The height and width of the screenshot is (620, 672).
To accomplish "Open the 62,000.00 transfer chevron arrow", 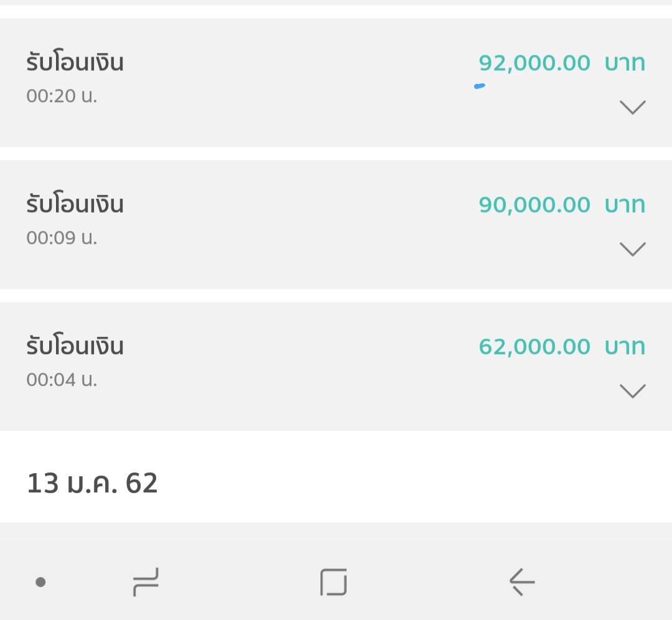I will pos(633,391).
